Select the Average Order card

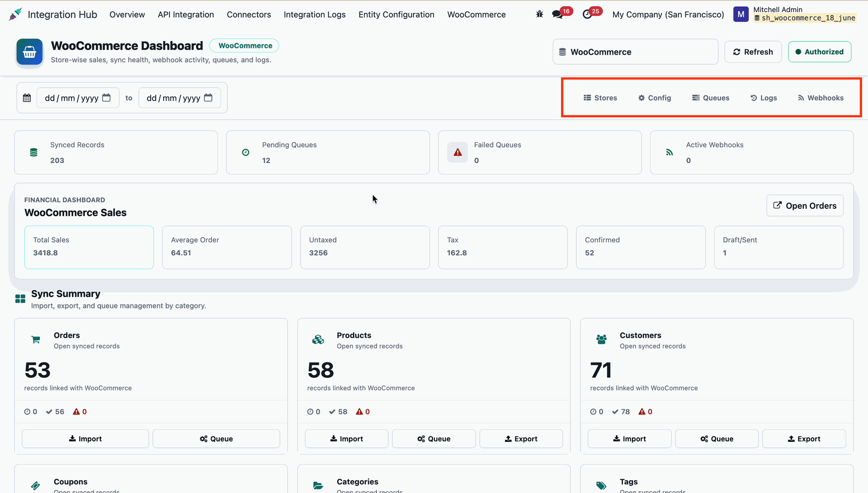(227, 247)
